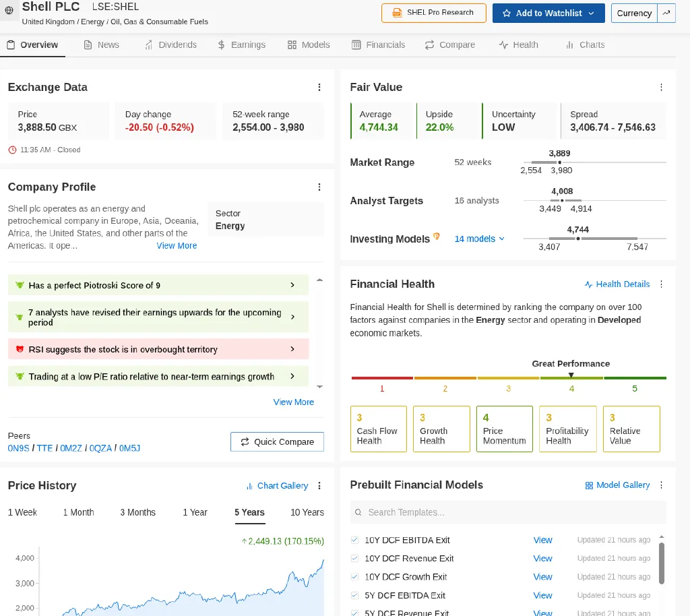This screenshot has height=616, width=690.
Task: Click the Health Details pulse icon
Action: click(x=588, y=284)
